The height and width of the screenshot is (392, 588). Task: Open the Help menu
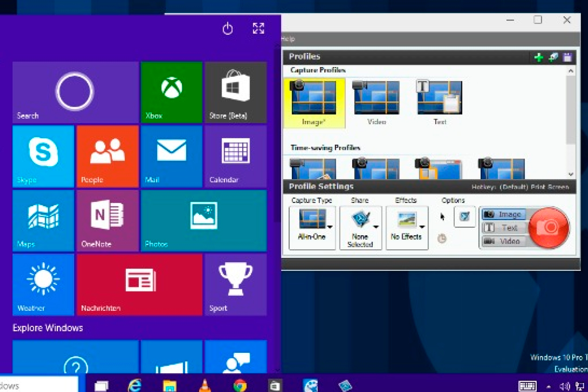click(288, 39)
